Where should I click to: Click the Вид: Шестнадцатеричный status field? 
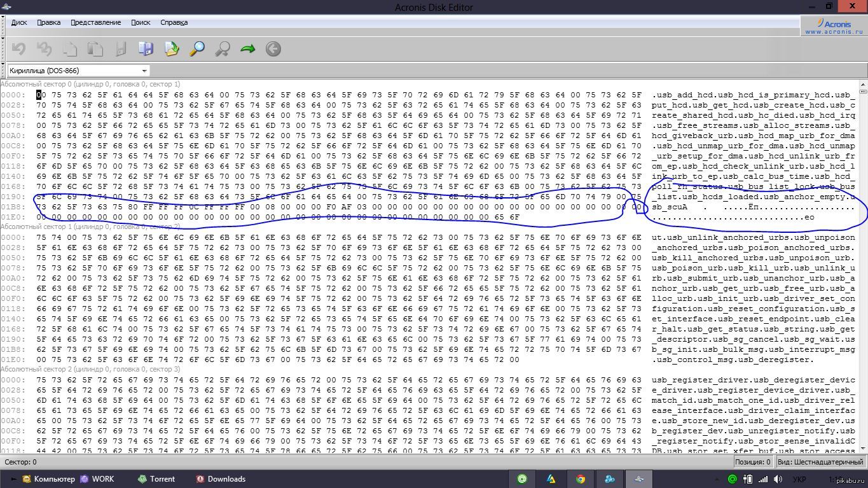click(820, 462)
